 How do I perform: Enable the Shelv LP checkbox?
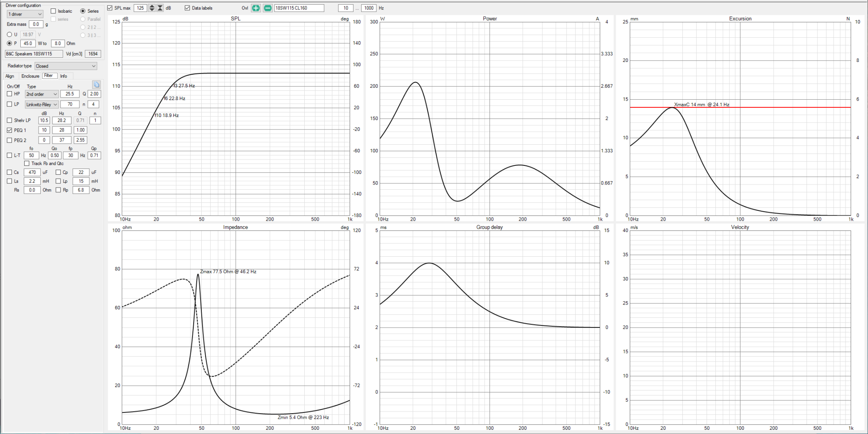pyautogui.click(x=9, y=120)
